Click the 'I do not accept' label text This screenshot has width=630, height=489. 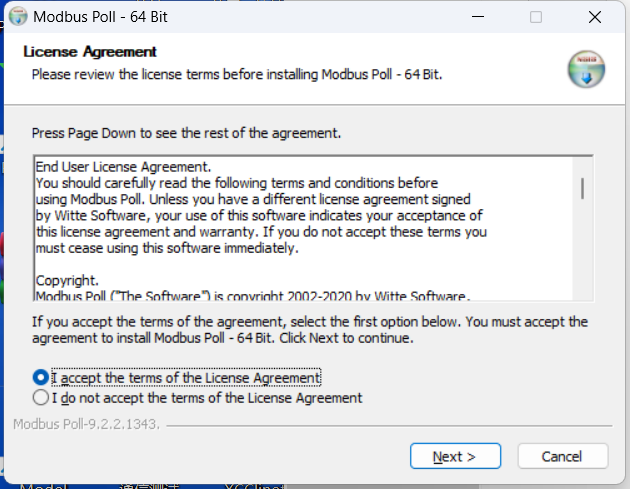pos(207,398)
